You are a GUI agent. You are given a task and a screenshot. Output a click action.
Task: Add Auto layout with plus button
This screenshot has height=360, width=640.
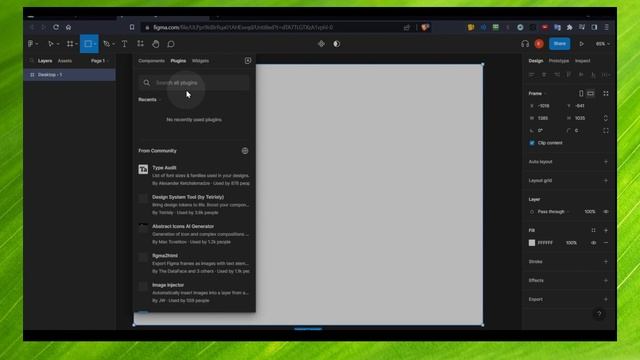tap(606, 162)
